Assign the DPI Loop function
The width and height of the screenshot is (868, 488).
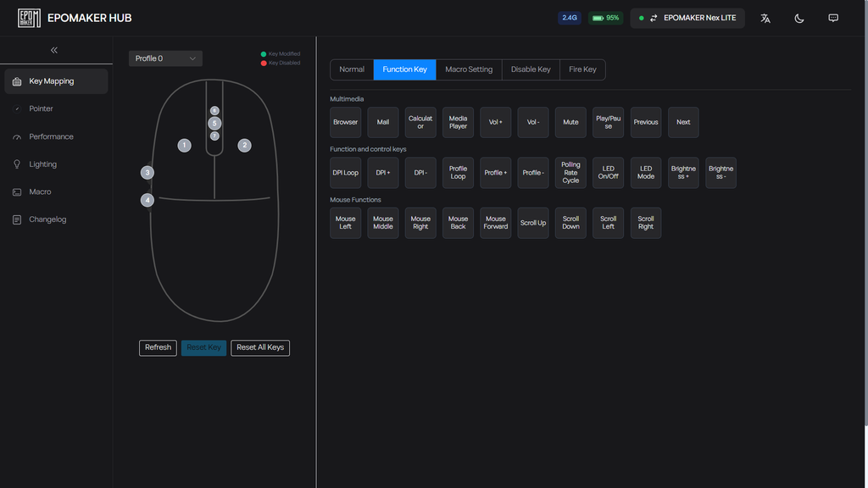[346, 173]
